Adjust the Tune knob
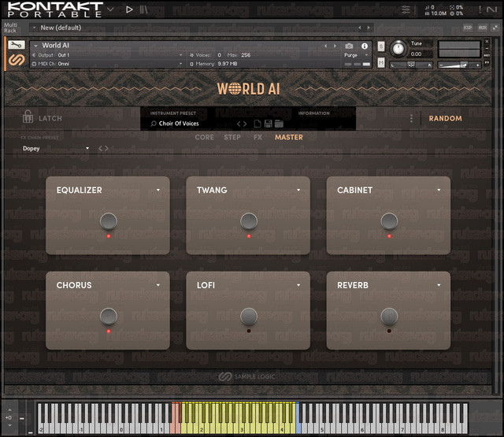 pyautogui.click(x=398, y=49)
